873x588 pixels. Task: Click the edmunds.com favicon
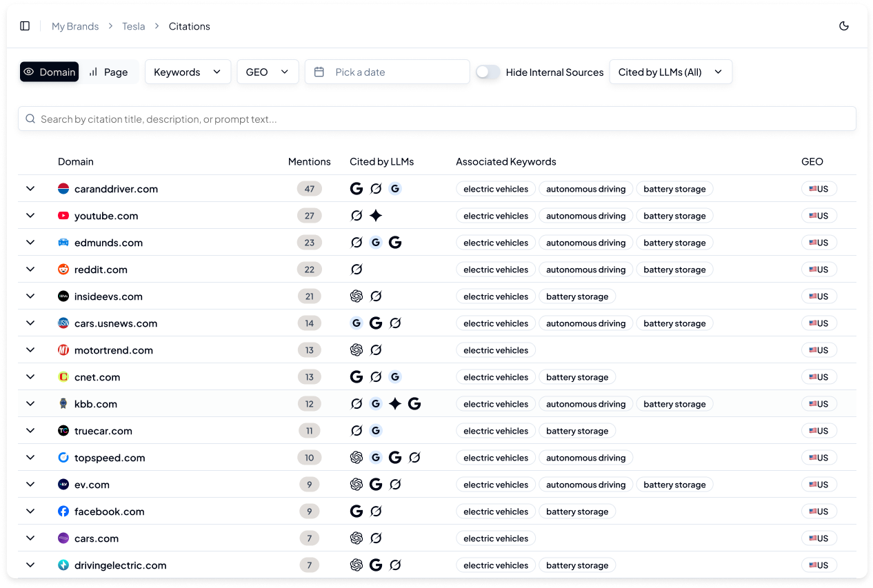click(63, 243)
